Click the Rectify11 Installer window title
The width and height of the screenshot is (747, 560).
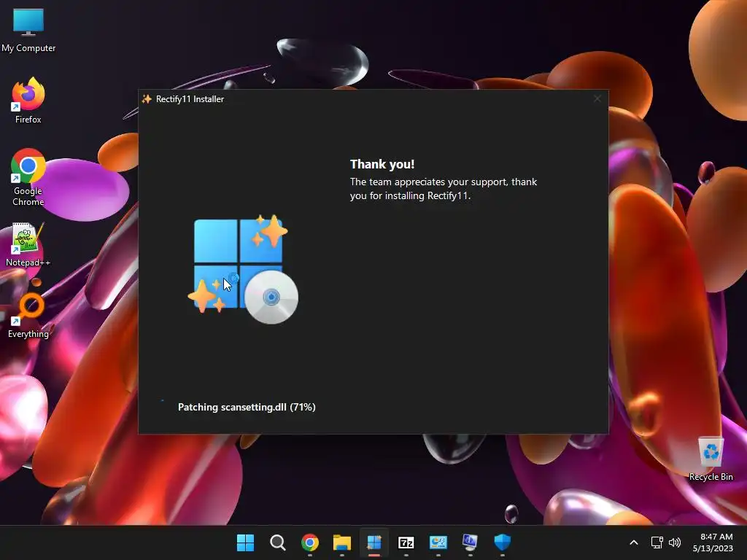tap(190, 99)
